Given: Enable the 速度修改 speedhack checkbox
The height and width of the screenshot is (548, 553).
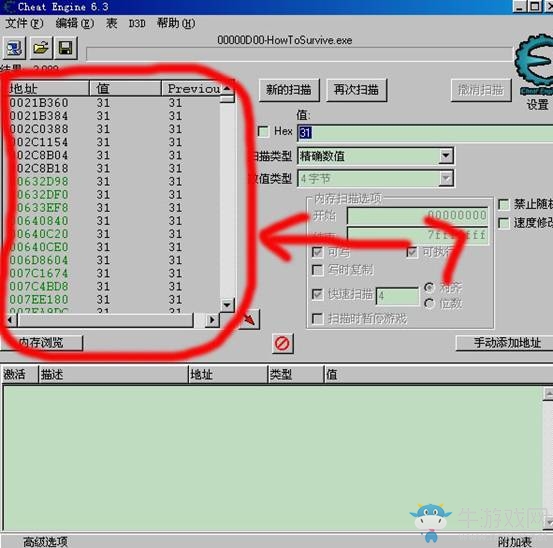Looking at the screenshot, I should coord(503,223).
